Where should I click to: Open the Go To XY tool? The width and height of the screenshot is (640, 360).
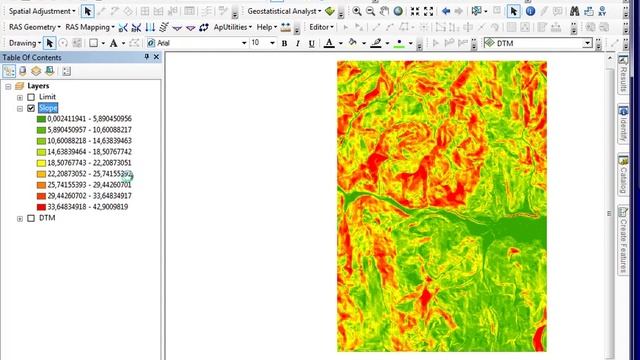pos(602,11)
